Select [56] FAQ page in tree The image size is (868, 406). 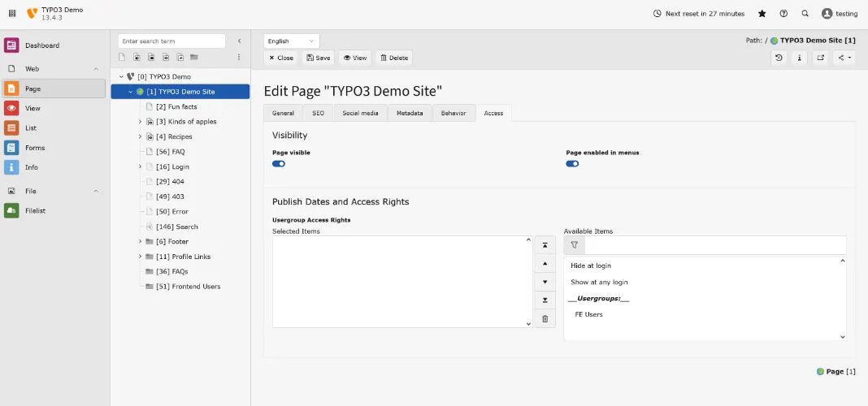(170, 152)
